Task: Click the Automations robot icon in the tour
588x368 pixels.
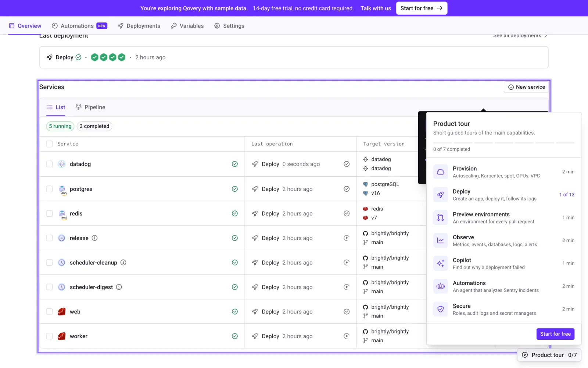Action: pyautogui.click(x=440, y=286)
